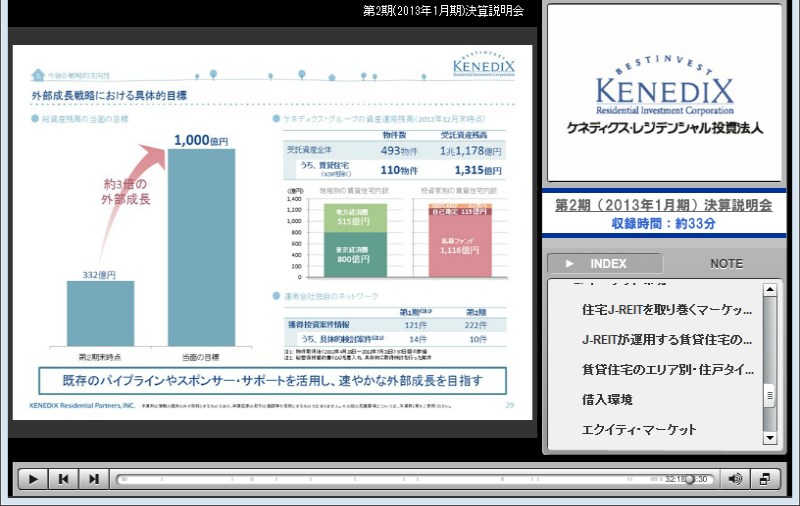Open index item 借入環境
The image size is (800, 506).
(607, 399)
